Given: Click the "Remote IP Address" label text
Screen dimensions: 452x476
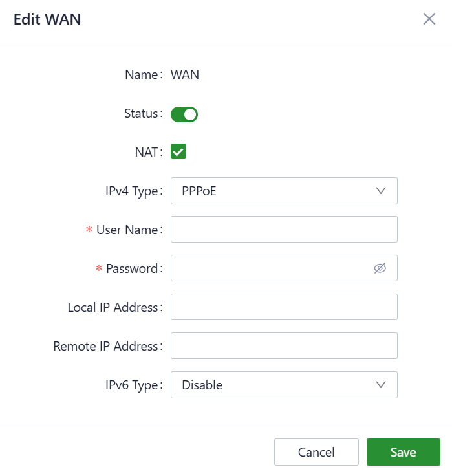Looking at the screenshot, I should pyautogui.click(x=105, y=346).
